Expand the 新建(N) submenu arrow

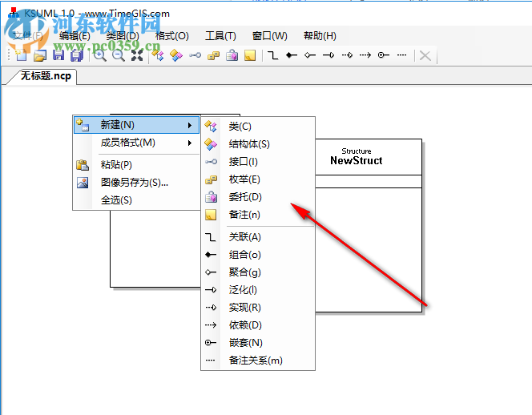[x=190, y=125]
